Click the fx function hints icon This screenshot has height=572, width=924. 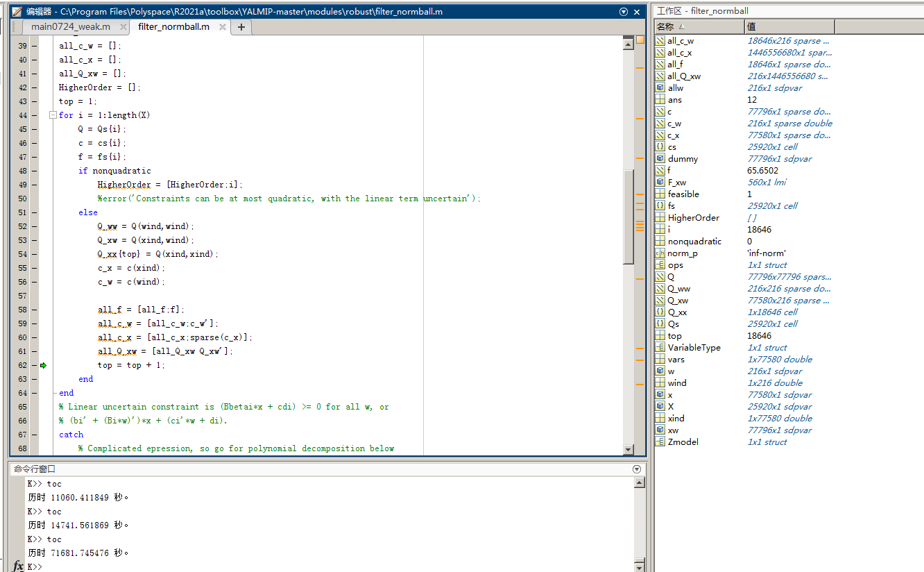[x=17, y=566]
